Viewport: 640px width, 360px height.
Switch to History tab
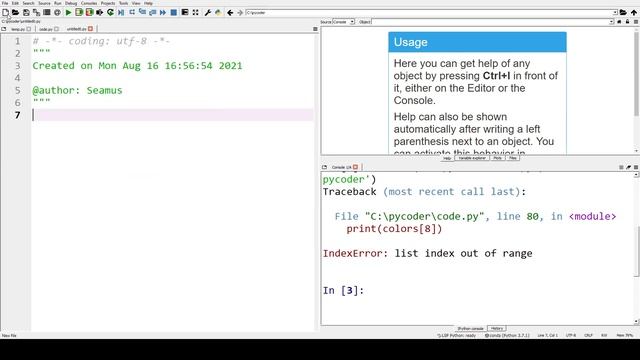coord(497,329)
